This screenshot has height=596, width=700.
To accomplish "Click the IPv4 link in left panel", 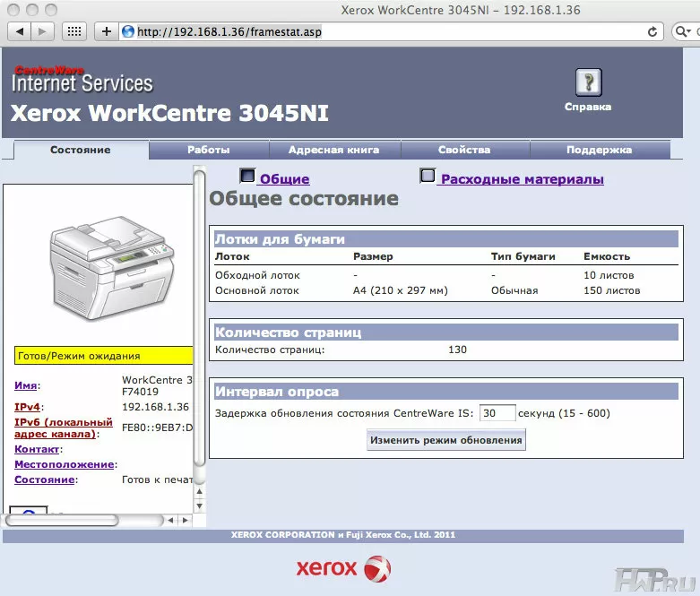I will click(26, 406).
